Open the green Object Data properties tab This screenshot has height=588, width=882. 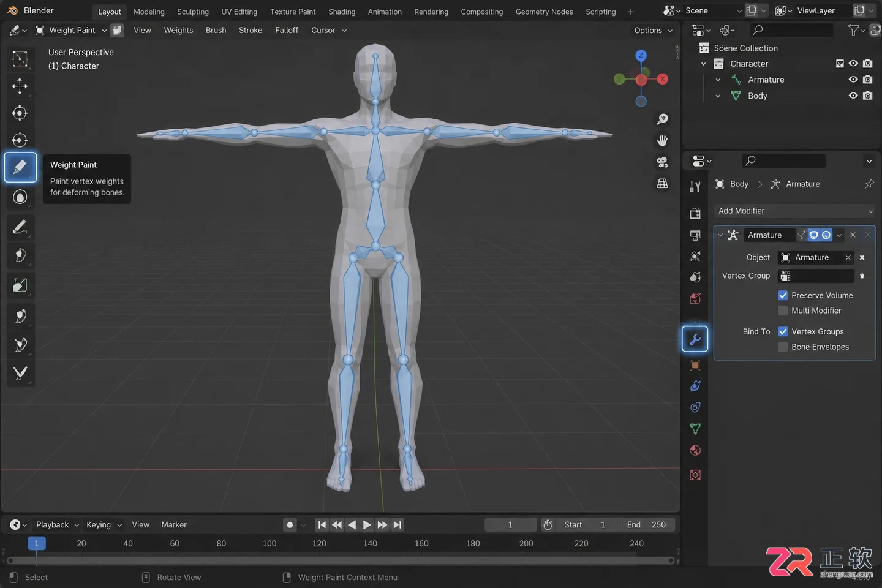(x=695, y=429)
